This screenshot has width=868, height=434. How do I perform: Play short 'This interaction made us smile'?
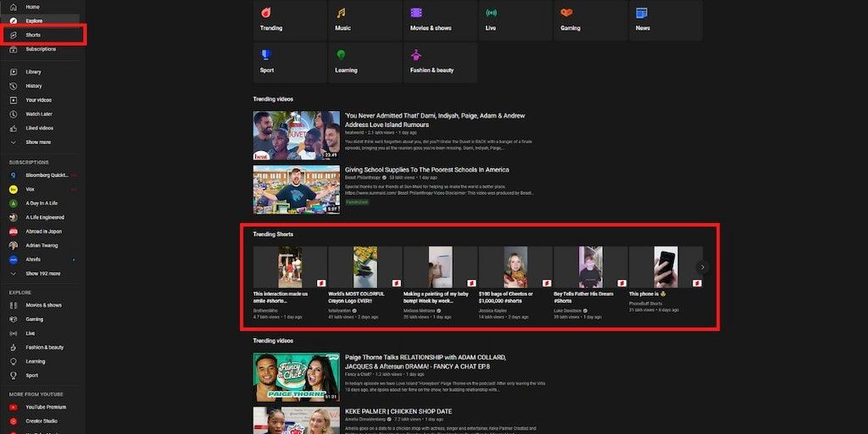[x=290, y=267]
